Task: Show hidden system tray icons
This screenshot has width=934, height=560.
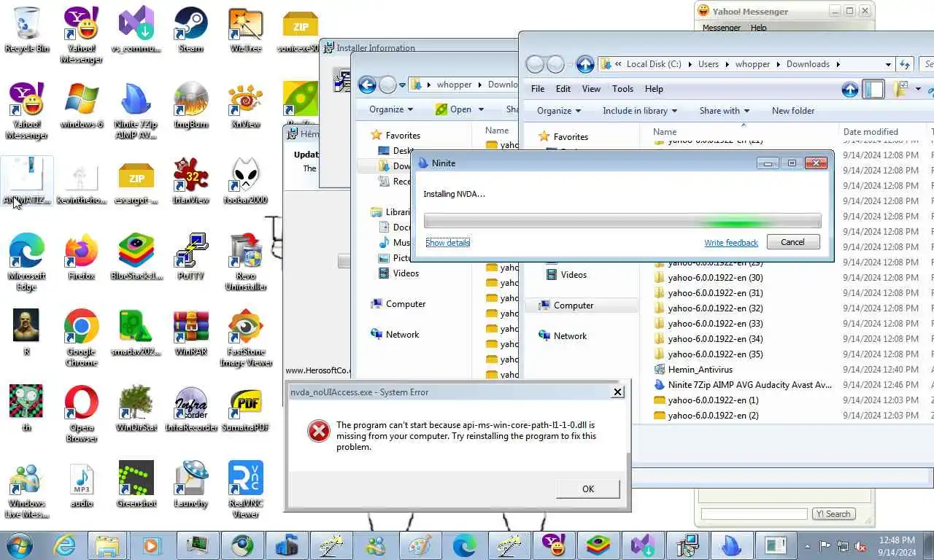Action: click(x=807, y=545)
